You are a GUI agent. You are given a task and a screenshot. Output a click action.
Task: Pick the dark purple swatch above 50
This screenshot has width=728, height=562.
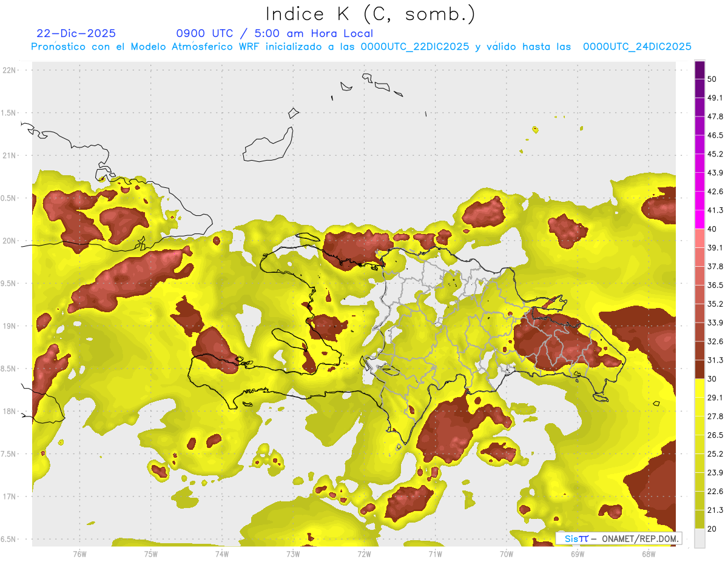(699, 70)
